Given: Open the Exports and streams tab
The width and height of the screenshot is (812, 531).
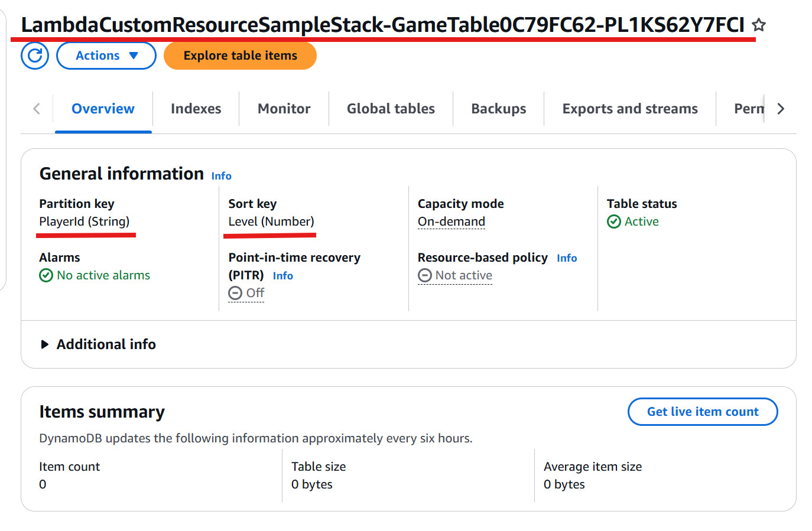Looking at the screenshot, I should tap(630, 109).
